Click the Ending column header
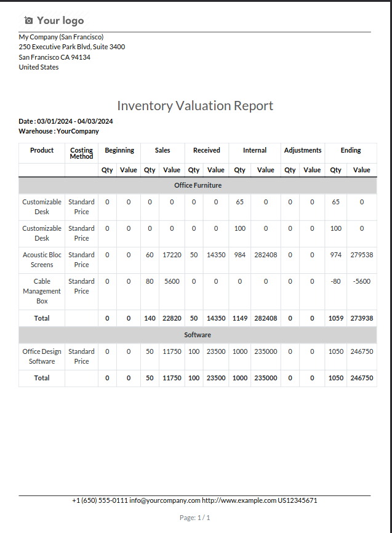Screen dimensions: 392x533 pyautogui.click(x=351, y=150)
